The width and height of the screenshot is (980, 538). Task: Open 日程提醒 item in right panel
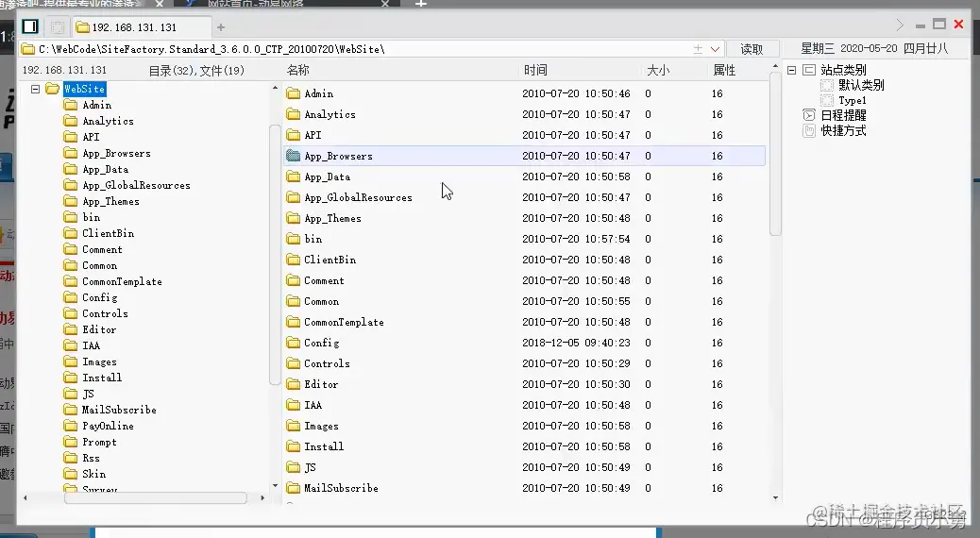coord(844,115)
